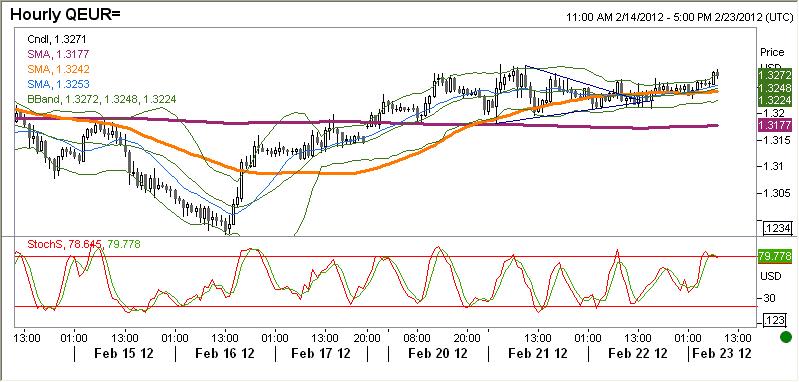Click the Hourly QEUR= chart title

[65, 14]
